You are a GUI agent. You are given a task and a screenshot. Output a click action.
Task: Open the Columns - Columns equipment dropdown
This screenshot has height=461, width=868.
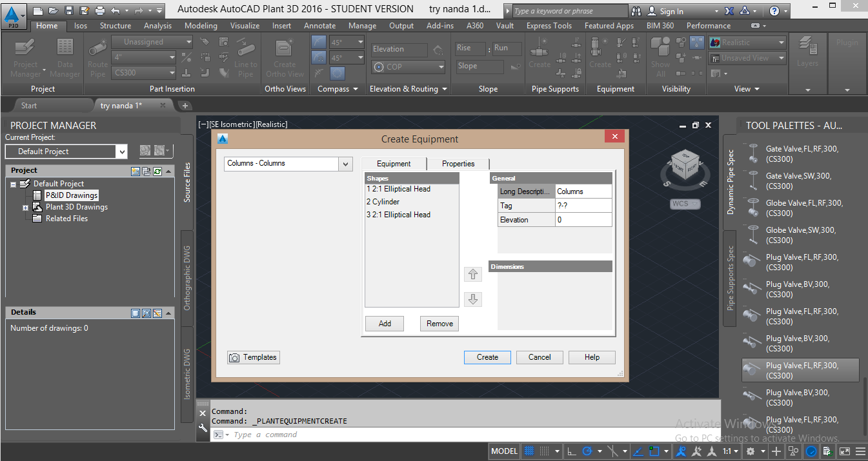[x=345, y=164]
